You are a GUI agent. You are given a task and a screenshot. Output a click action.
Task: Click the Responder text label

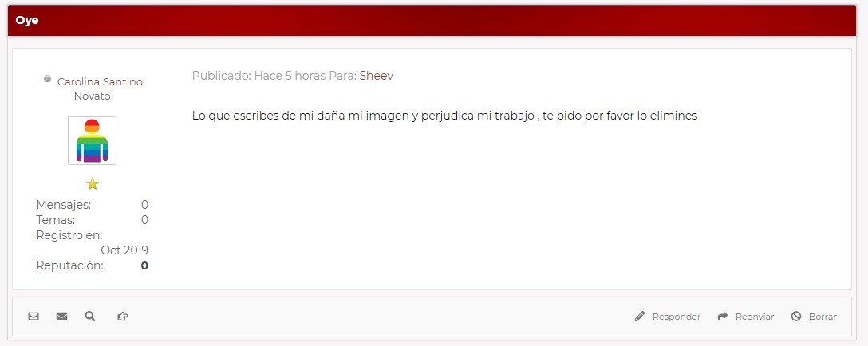point(677,317)
